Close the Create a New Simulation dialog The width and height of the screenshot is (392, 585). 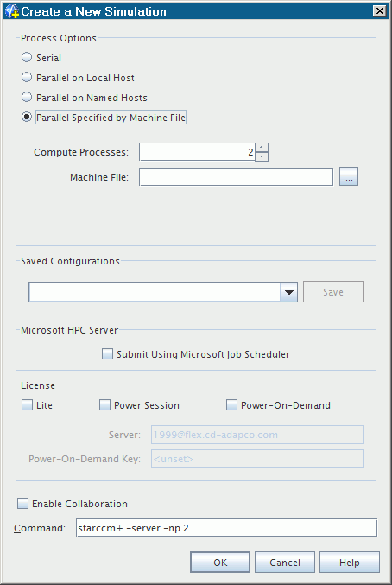tap(379, 11)
